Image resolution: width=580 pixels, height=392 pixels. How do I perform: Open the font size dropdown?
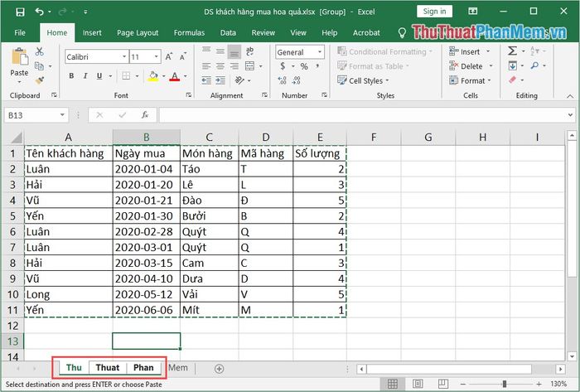(x=157, y=56)
